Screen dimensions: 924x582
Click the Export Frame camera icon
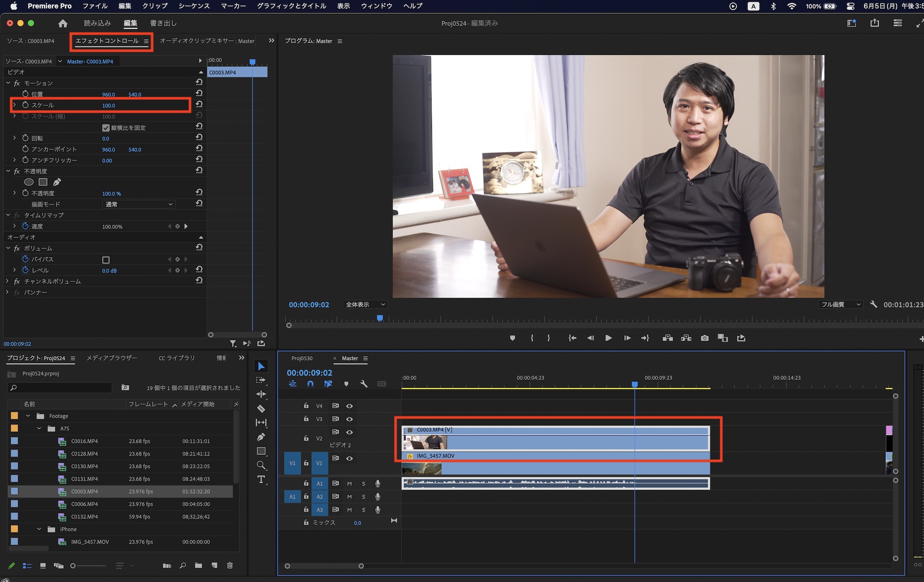[x=705, y=338]
